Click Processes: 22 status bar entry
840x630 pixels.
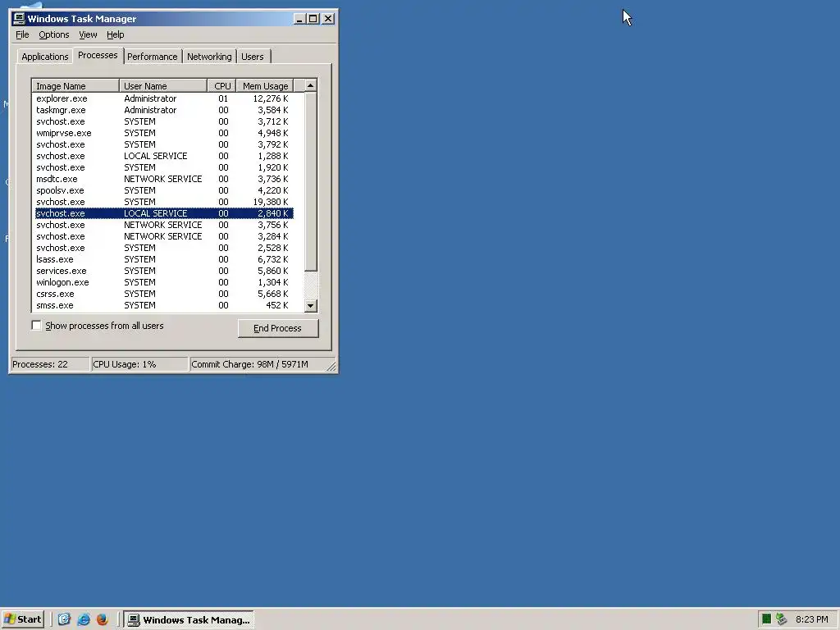(50, 364)
